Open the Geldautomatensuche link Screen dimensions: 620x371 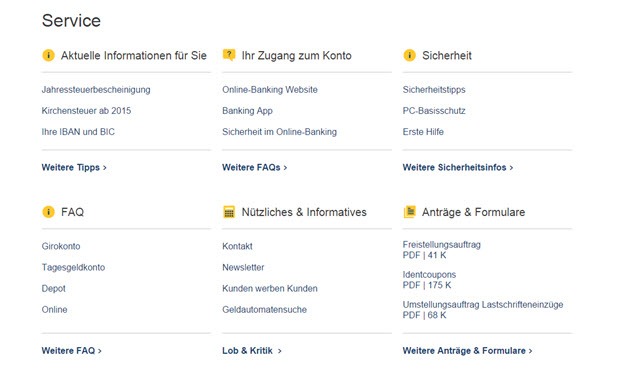[x=265, y=309]
